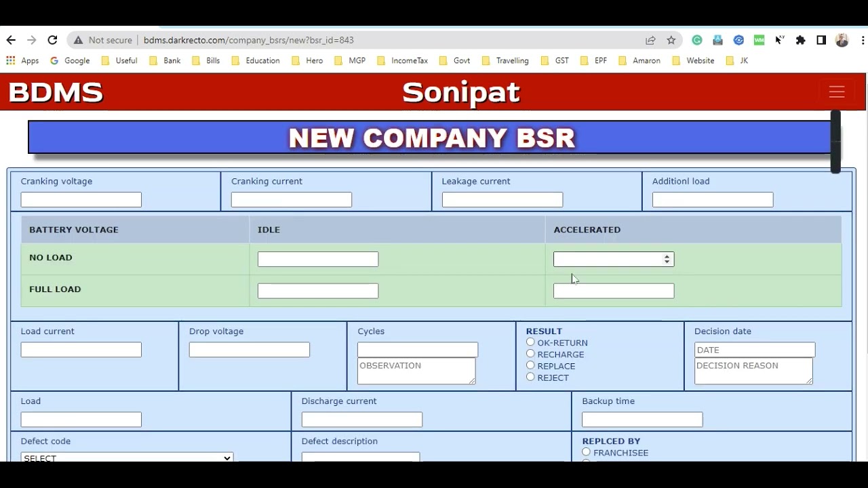This screenshot has height=488, width=868.
Task: Go back to the previous page
Action: (x=11, y=40)
